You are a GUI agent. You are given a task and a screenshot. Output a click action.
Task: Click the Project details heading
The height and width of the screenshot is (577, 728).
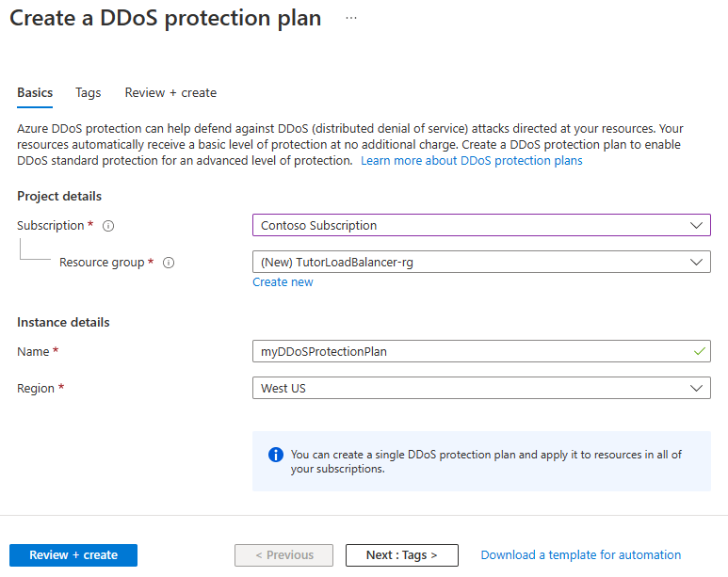coord(59,197)
